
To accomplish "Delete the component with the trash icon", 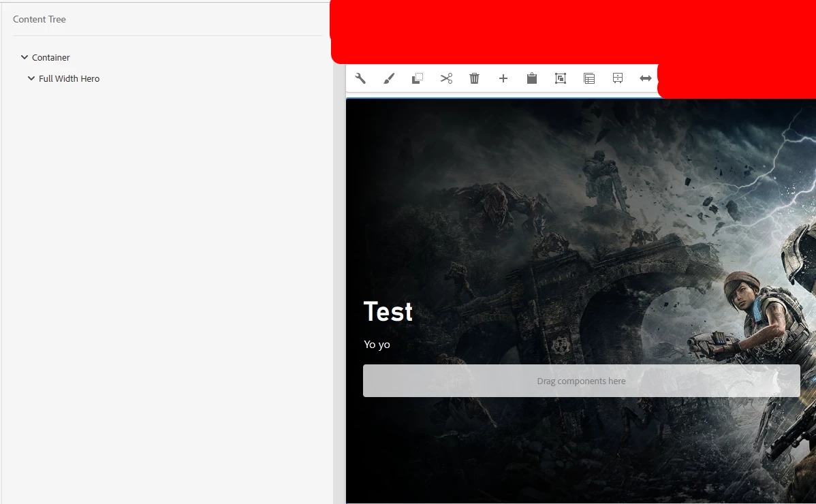I will pos(475,78).
